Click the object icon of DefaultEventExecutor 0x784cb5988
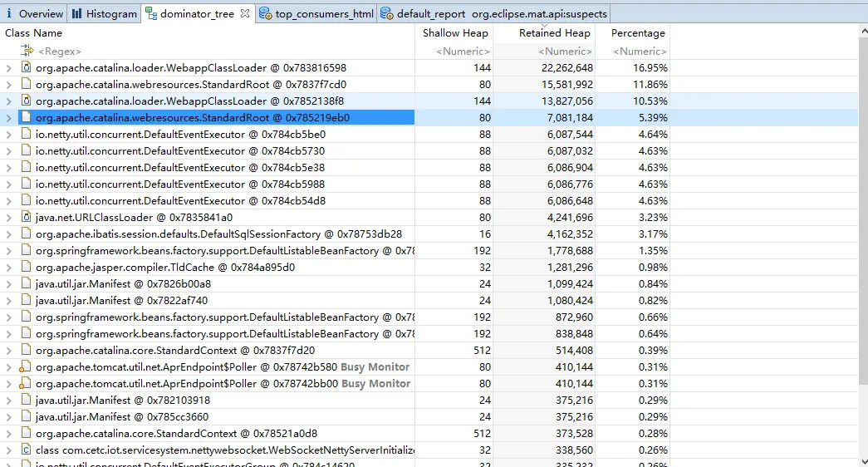Viewport: 868px width, 467px height. click(26, 184)
